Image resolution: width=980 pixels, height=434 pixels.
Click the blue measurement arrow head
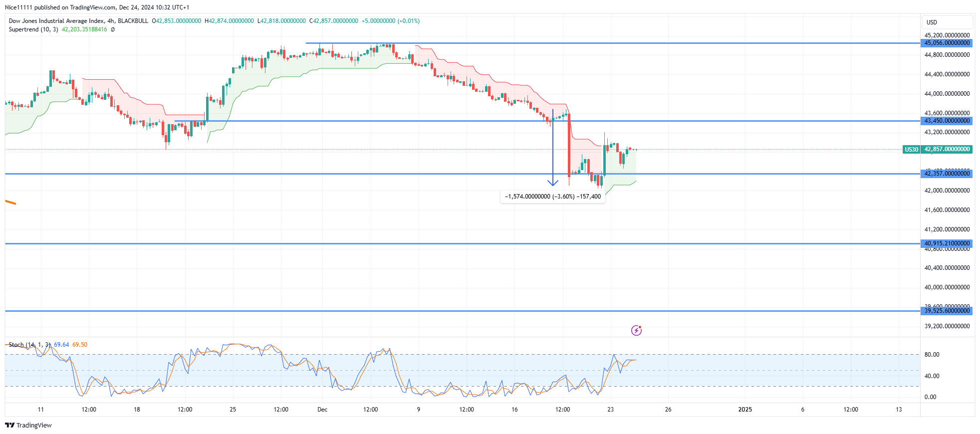pos(552,183)
